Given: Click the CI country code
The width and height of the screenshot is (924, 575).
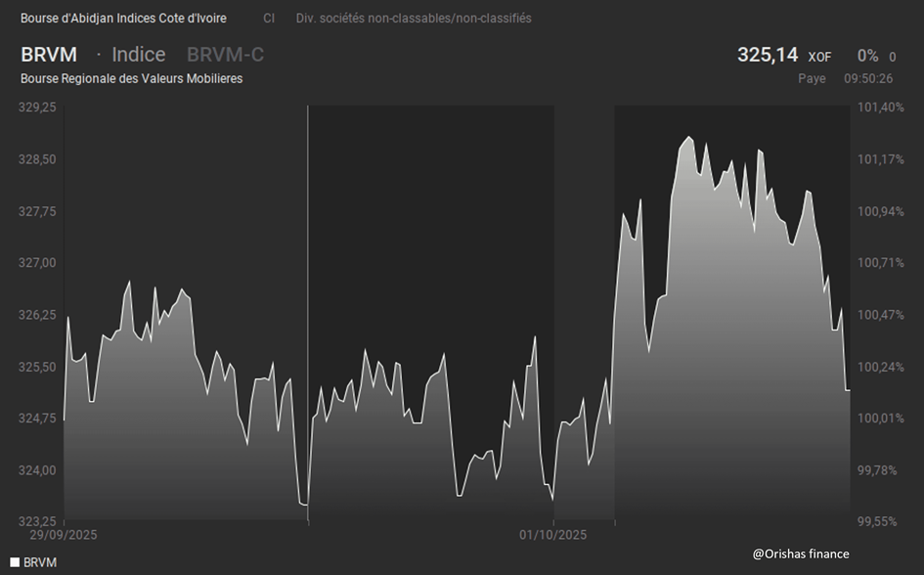Looking at the screenshot, I should click(269, 19).
